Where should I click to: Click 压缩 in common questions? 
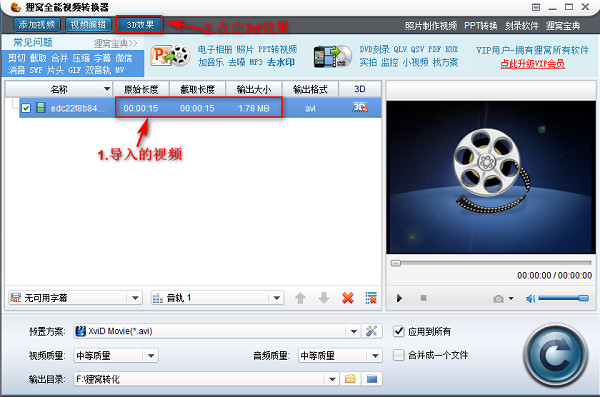coord(81,58)
